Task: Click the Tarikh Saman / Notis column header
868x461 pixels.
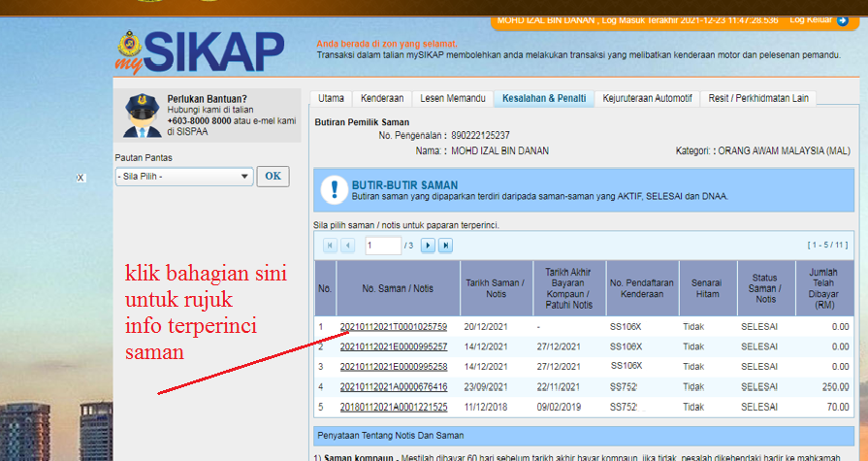Action: tap(496, 288)
